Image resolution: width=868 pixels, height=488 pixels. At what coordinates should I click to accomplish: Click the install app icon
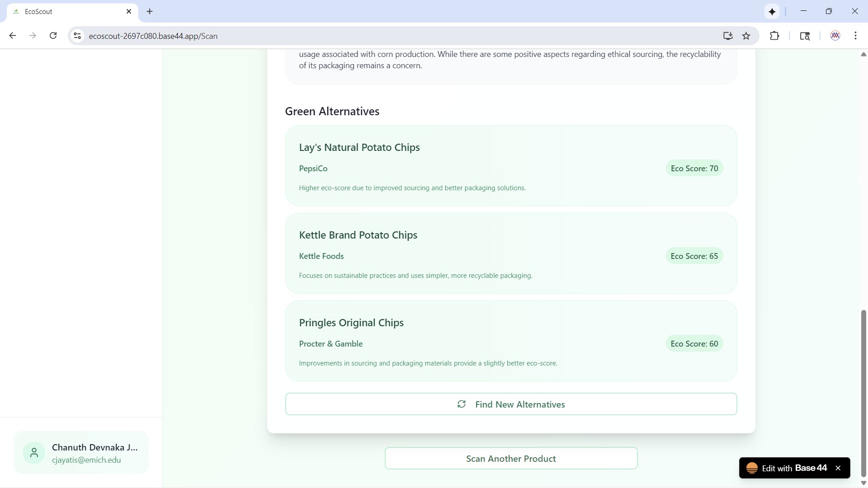[727, 36]
